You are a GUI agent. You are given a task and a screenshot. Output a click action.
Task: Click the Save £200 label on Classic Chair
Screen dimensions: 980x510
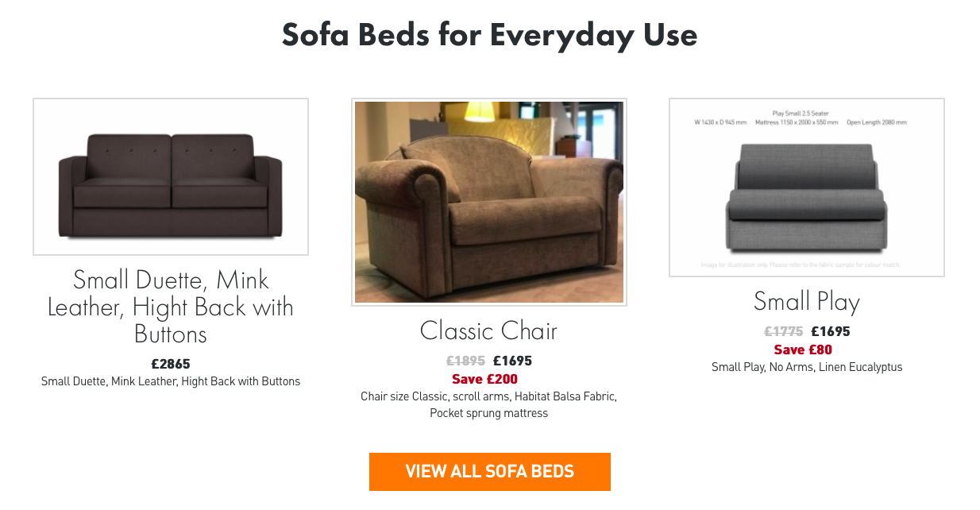(x=484, y=379)
